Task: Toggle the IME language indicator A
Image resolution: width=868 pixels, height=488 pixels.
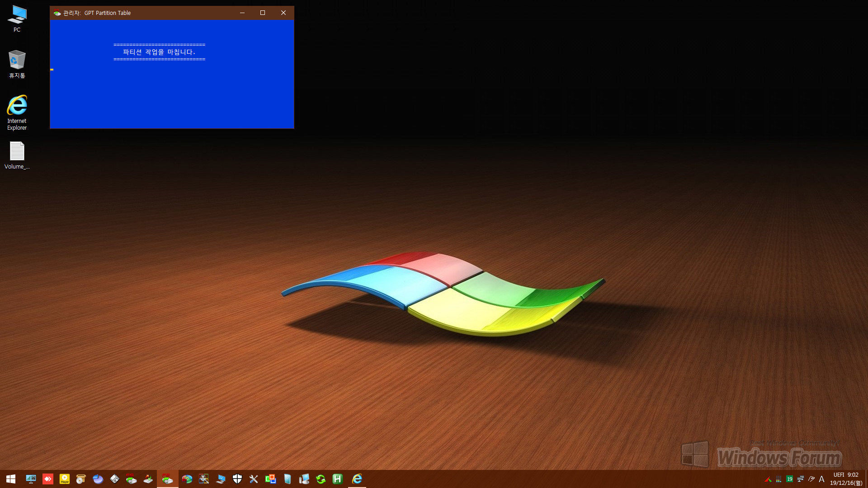Action: point(822,479)
